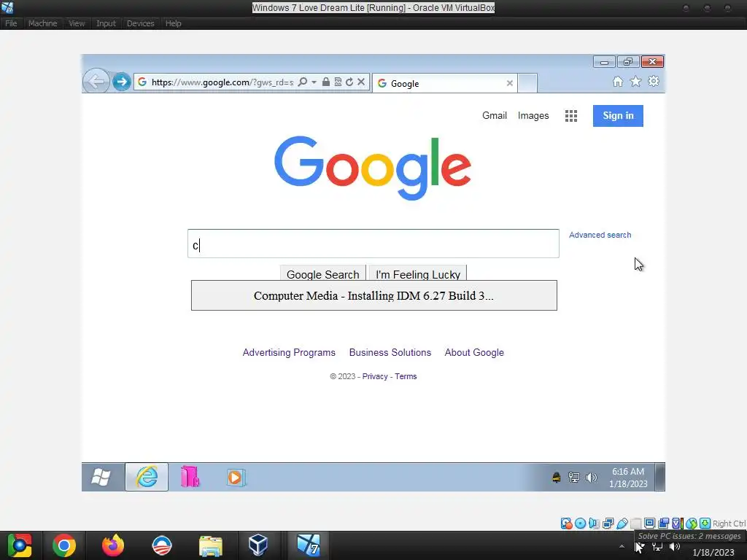747x560 pixels.
Task: Close the Google tab
Action: (x=509, y=83)
